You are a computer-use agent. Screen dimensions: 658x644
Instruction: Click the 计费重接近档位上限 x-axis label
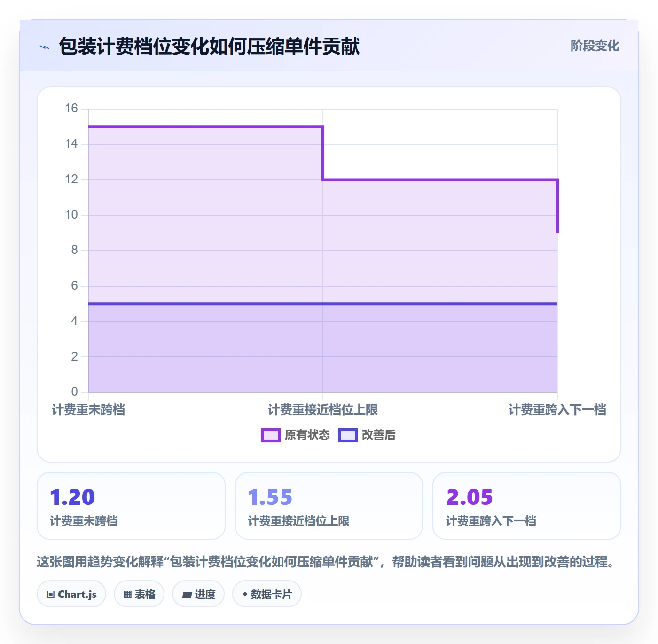point(323,410)
